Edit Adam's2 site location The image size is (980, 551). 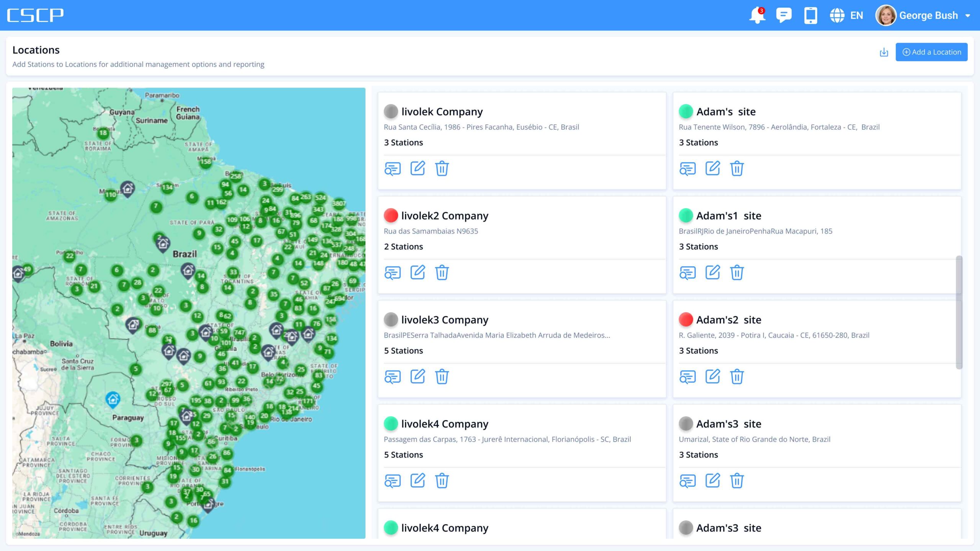[712, 377]
